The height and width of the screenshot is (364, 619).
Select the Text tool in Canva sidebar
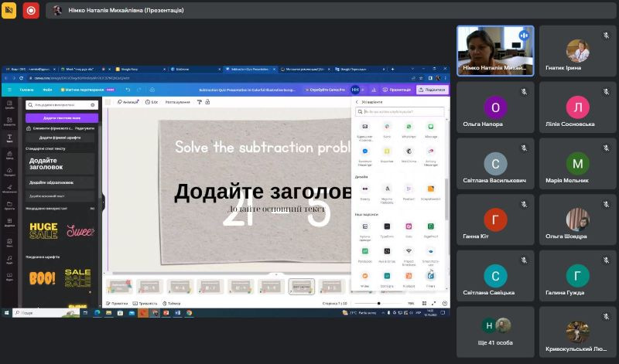point(9,138)
